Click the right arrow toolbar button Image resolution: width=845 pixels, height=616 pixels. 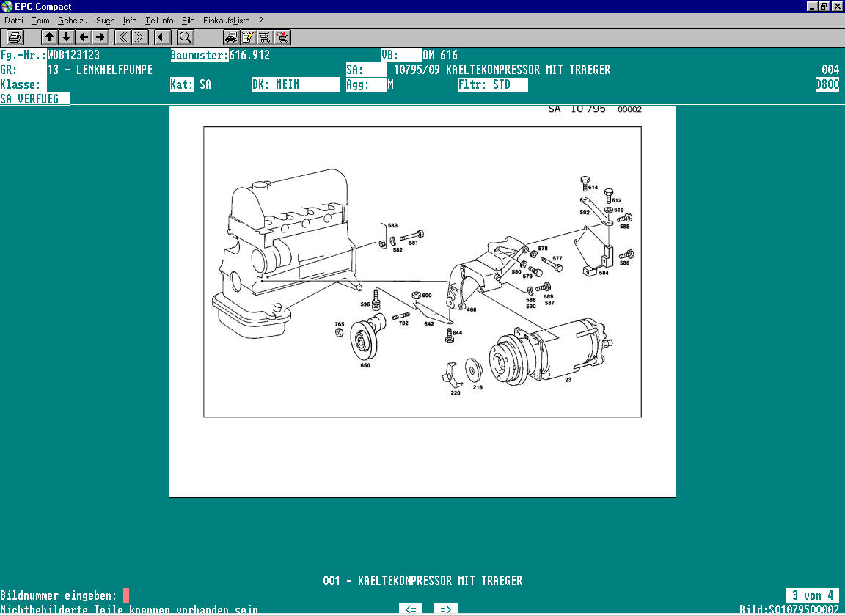pyautogui.click(x=100, y=37)
